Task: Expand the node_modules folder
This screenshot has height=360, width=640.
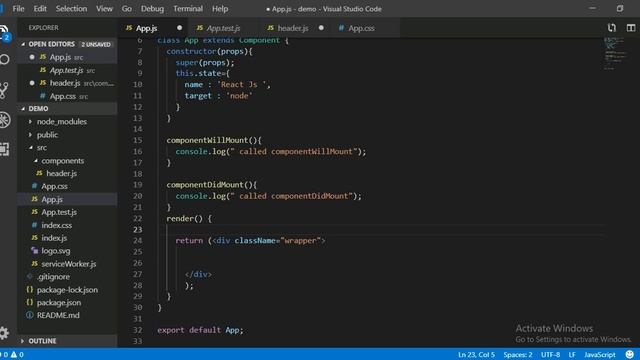Action: click(30, 122)
